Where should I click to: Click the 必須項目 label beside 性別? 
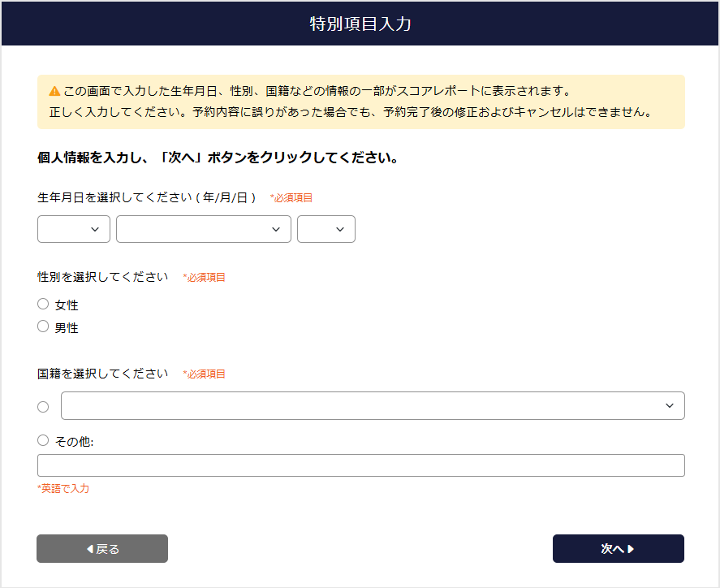coord(205,277)
